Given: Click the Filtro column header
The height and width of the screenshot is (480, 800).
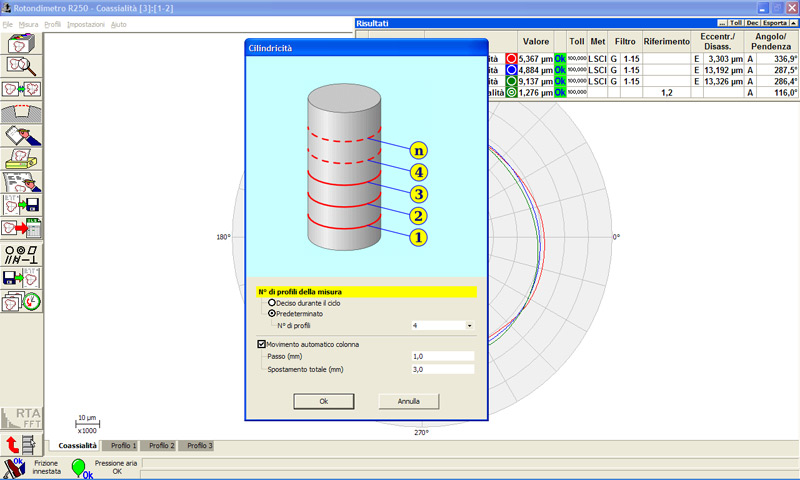Looking at the screenshot, I should [625, 41].
